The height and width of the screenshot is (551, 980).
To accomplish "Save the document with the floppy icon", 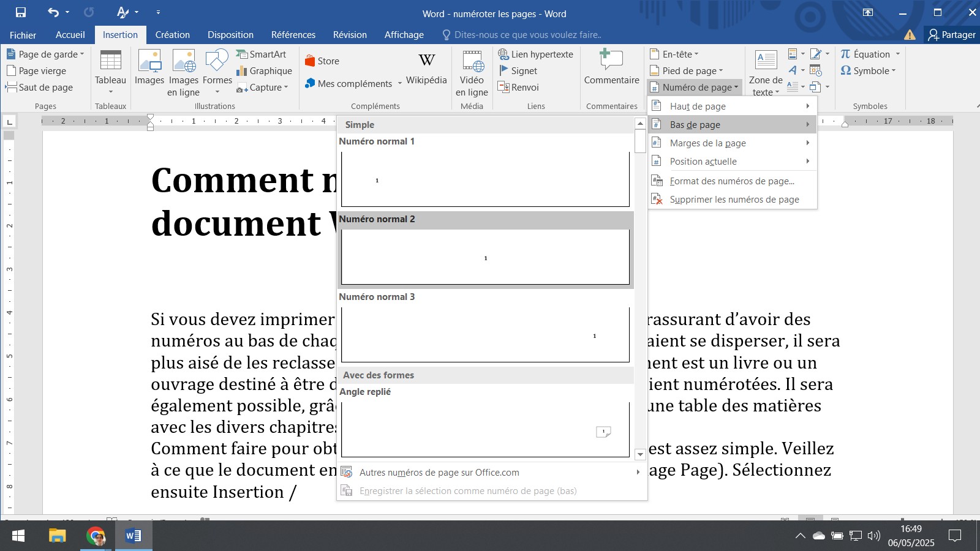I will point(21,12).
